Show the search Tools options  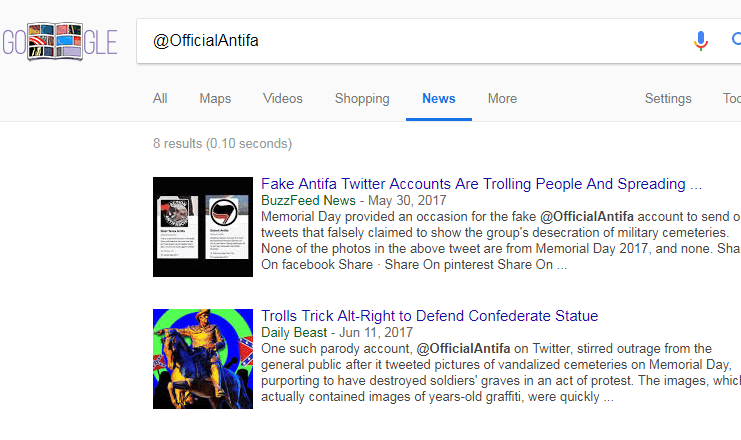731,99
